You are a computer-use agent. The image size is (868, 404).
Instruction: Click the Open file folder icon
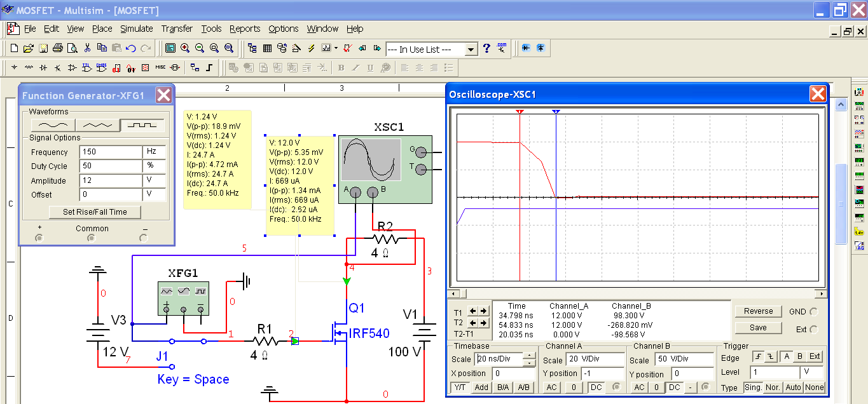click(28, 48)
